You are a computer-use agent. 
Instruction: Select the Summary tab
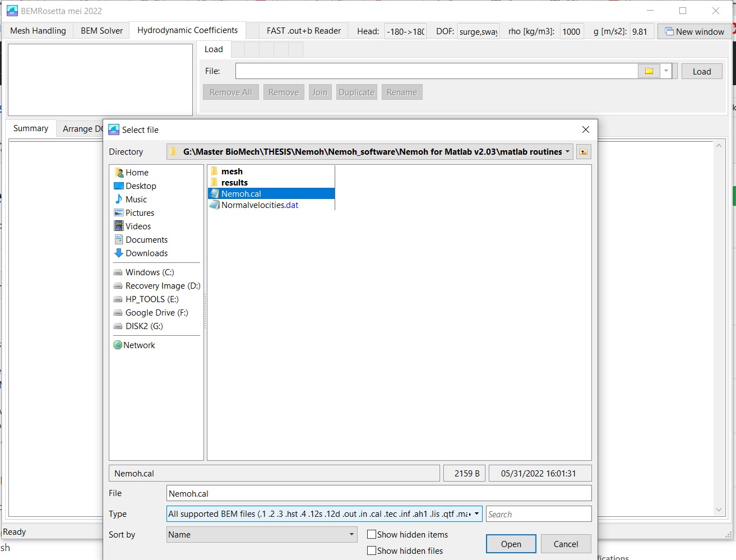tap(30, 128)
